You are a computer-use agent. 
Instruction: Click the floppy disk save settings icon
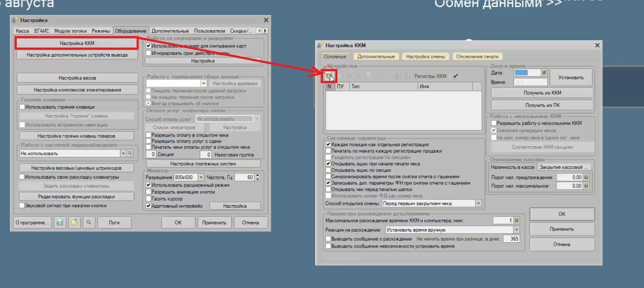click(60, 222)
